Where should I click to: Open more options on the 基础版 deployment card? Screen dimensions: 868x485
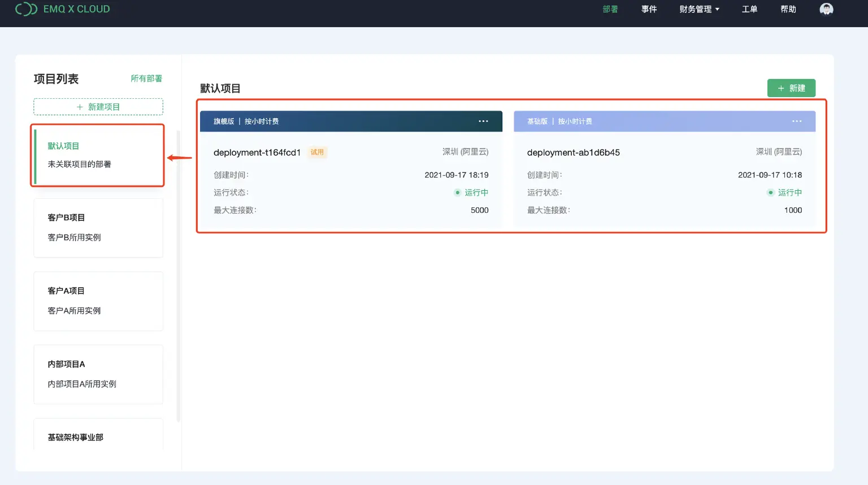pos(797,121)
